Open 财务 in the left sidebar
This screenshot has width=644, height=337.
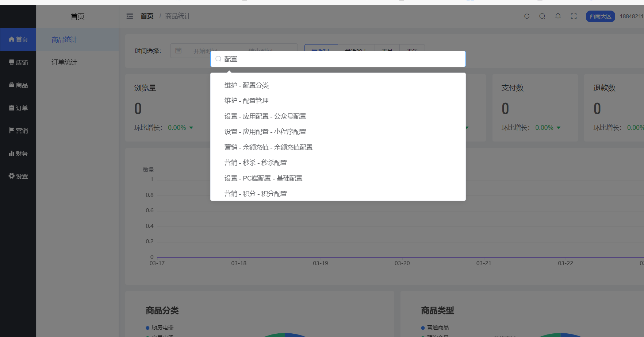pos(18,154)
